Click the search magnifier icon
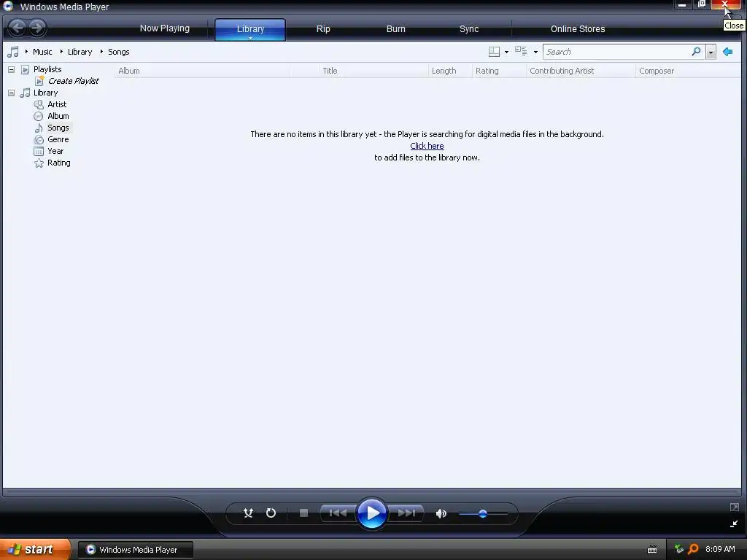This screenshot has height=560, width=747. pos(696,52)
